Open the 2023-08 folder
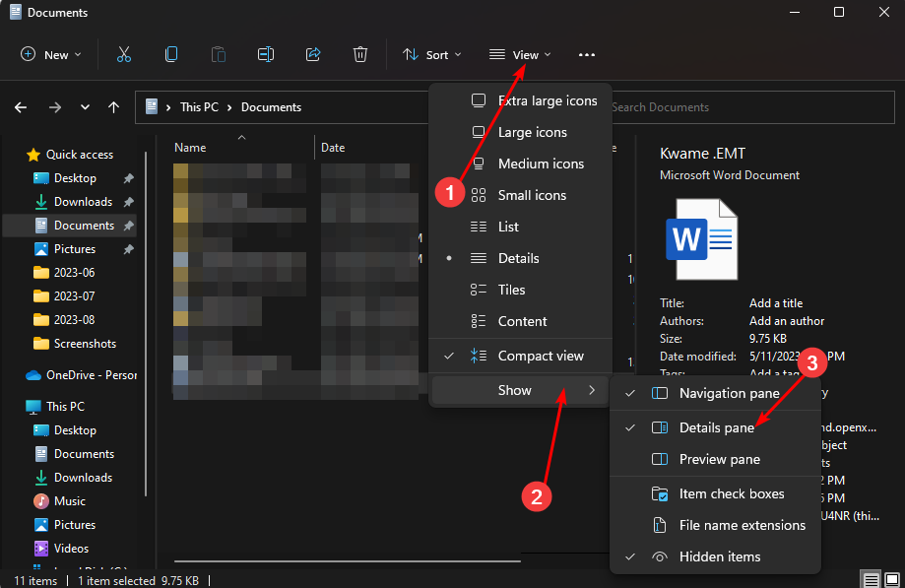The height and width of the screenshot is (588, 905). pos(65,320)
